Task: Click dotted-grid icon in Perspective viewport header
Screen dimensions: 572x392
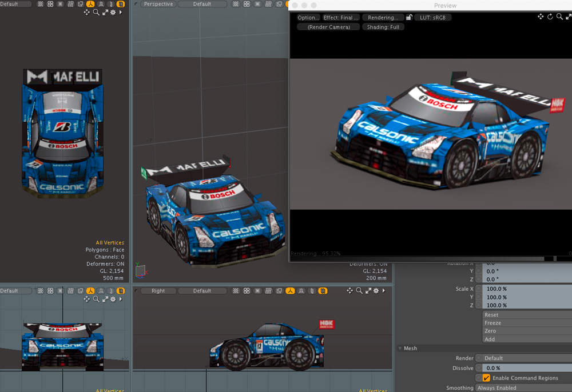Action: point(236,4)
